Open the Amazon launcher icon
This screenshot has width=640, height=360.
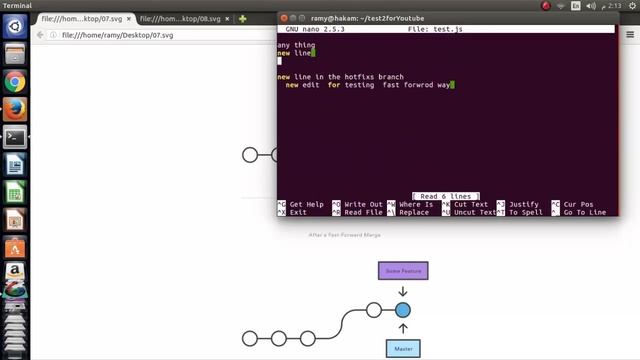(15, 271)
